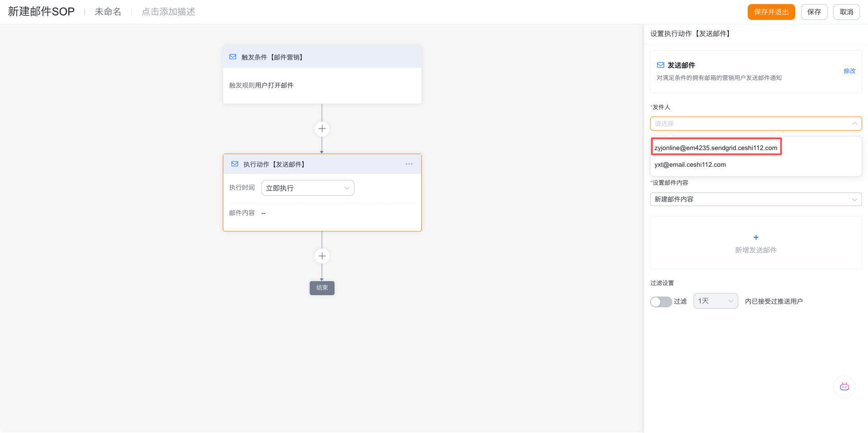Select sender zyjonline@em4235.sendgrid.ceshi112.com

tap(716, 148)
